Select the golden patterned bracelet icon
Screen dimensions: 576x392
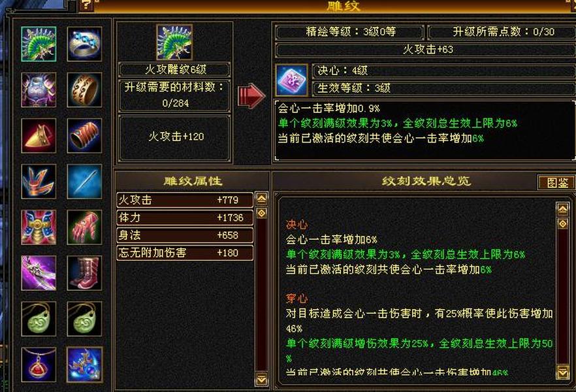pos(84,90)
